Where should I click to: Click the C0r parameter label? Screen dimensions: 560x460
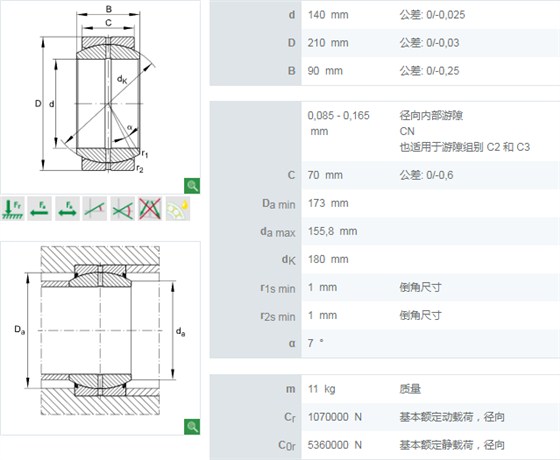[287, 445]
